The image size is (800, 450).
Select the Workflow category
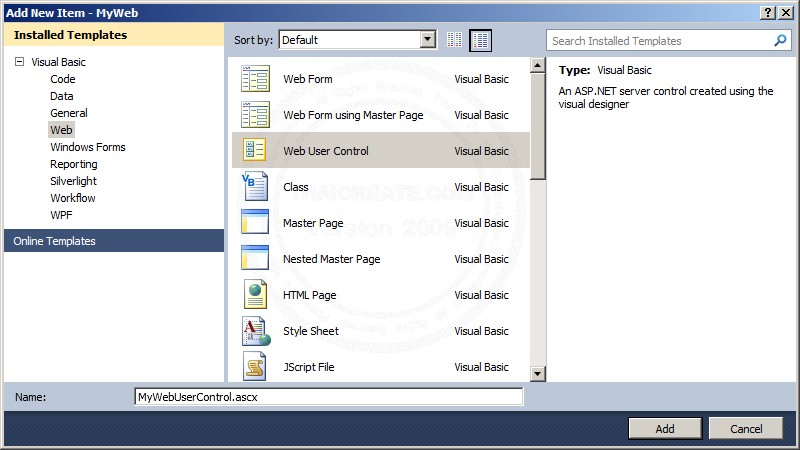pyautogui.click(x=72, y=198)
